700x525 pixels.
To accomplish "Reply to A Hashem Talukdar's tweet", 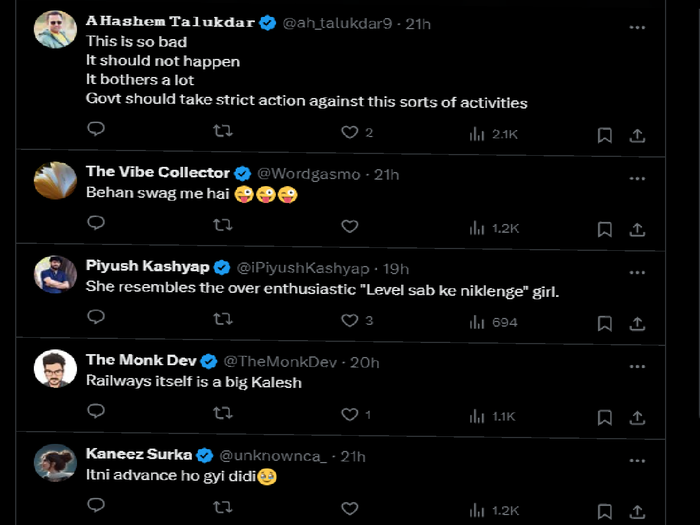I will coord(96,129).
